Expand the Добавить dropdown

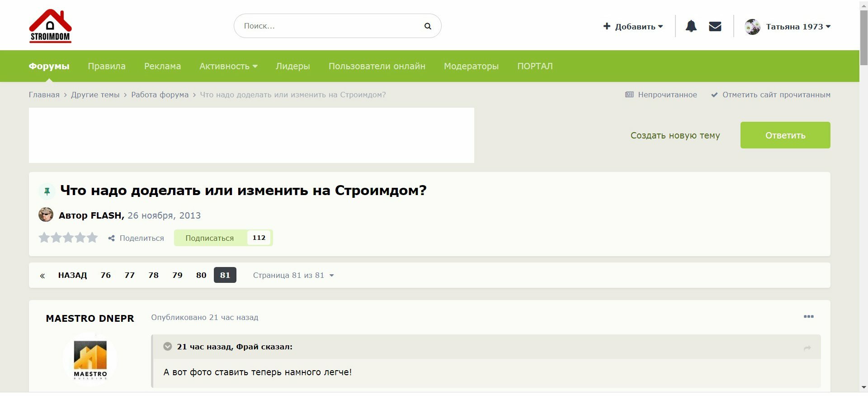[x=633, y=26]
